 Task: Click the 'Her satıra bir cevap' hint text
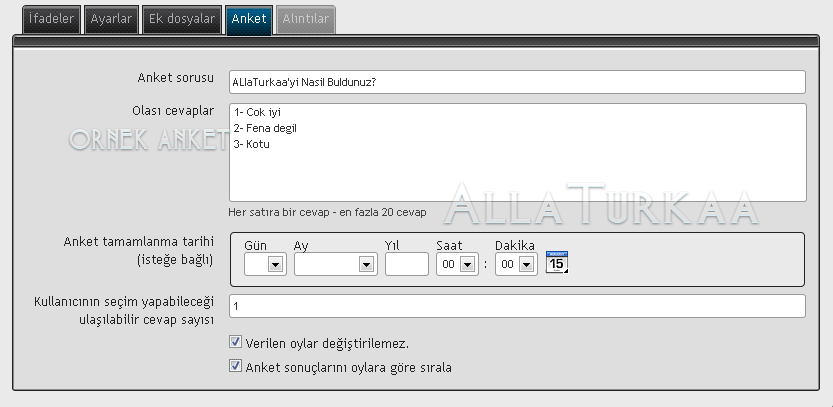pos(327,212)
